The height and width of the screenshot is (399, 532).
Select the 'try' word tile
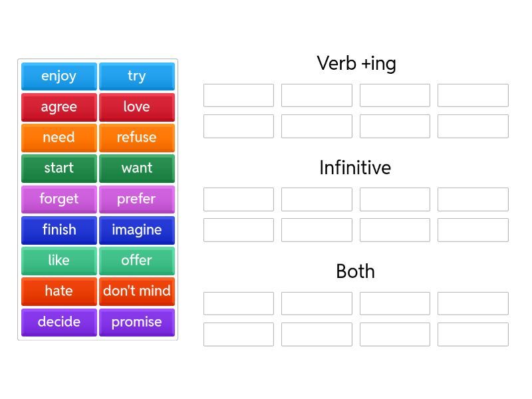click(136, 76)
